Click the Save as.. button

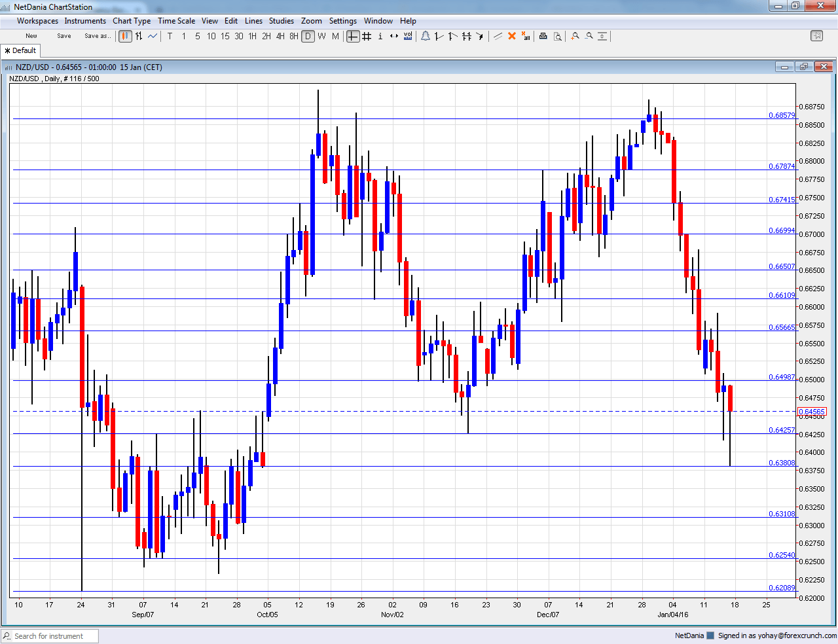98,36
